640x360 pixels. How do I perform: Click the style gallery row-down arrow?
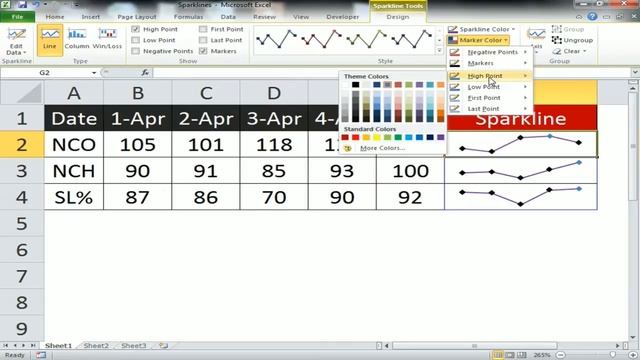coord(439,40)
